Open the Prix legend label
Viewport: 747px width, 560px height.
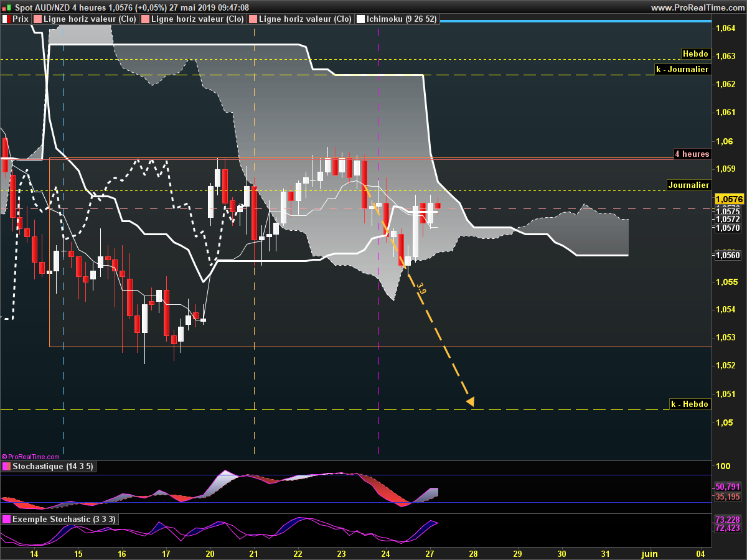[x=21, y=19]
